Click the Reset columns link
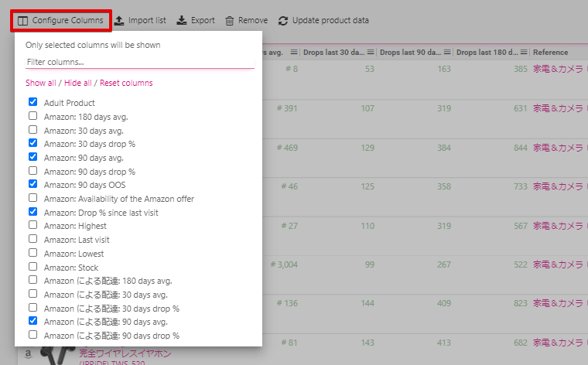 (126, 83)
